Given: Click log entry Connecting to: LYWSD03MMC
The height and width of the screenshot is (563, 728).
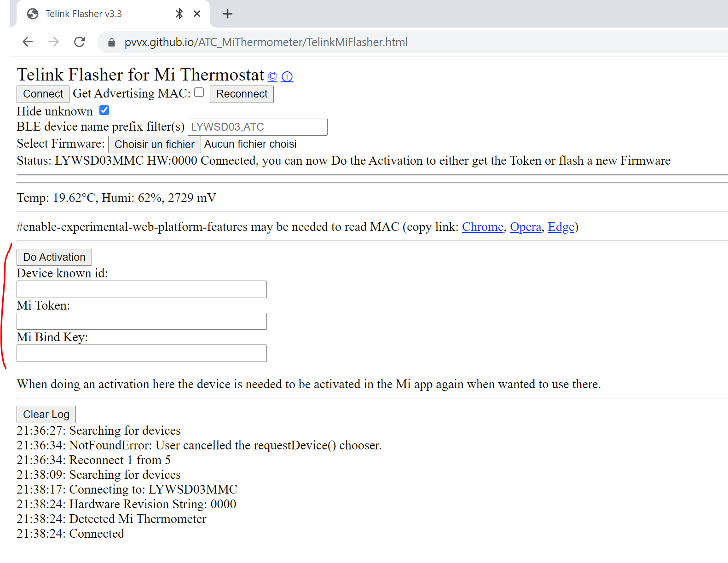Looking at the screenshot, I should pos(127,489).
